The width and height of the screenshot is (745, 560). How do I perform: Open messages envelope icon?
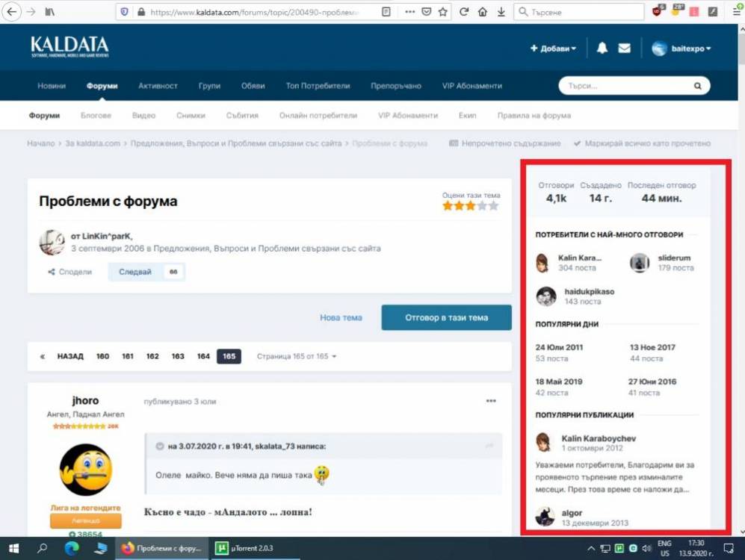[624, 48]
